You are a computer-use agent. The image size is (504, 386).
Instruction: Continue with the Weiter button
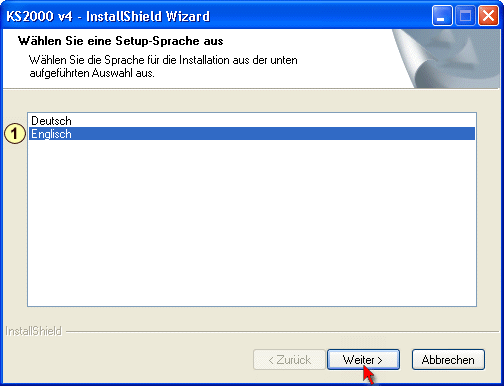363,360
